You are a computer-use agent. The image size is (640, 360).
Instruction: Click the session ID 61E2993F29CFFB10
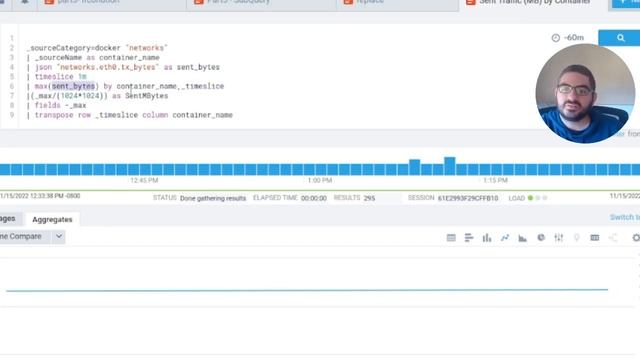pyautogui.click(x=468, y=198)
